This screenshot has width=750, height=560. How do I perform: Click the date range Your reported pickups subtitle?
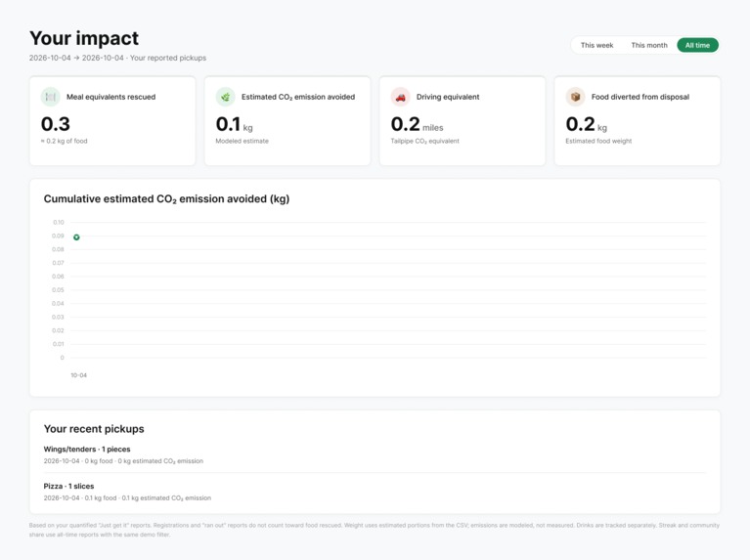click(117, 58)
